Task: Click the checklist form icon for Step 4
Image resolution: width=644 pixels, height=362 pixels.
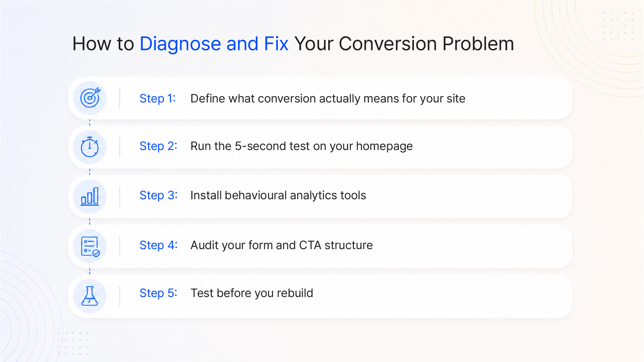Action: click(90, 246)
